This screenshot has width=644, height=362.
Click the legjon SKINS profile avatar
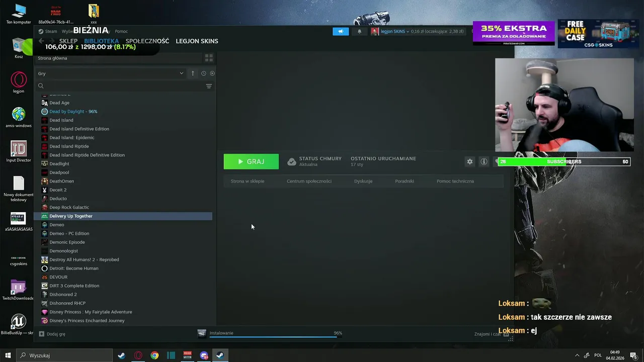tap(375, 31)
